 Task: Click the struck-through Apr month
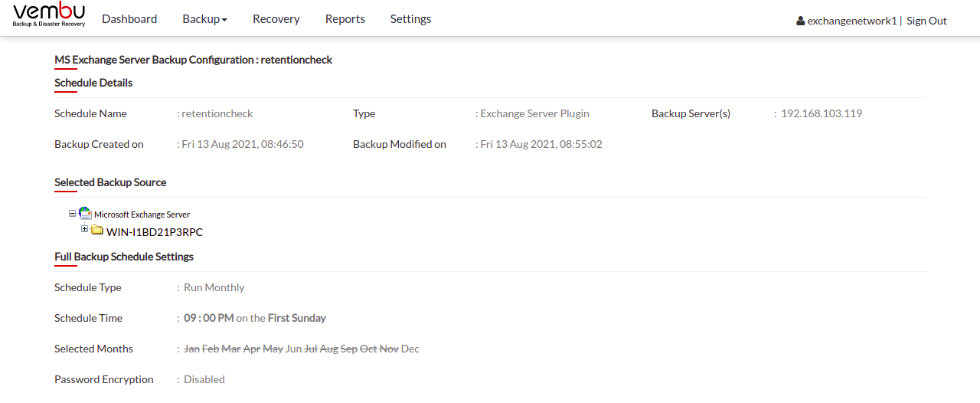coord(251,349)
